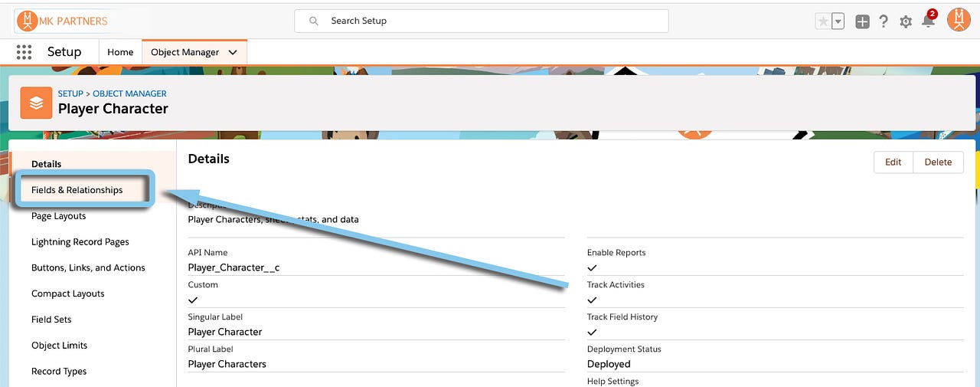Click the Delete button

(x=938, y=162)
